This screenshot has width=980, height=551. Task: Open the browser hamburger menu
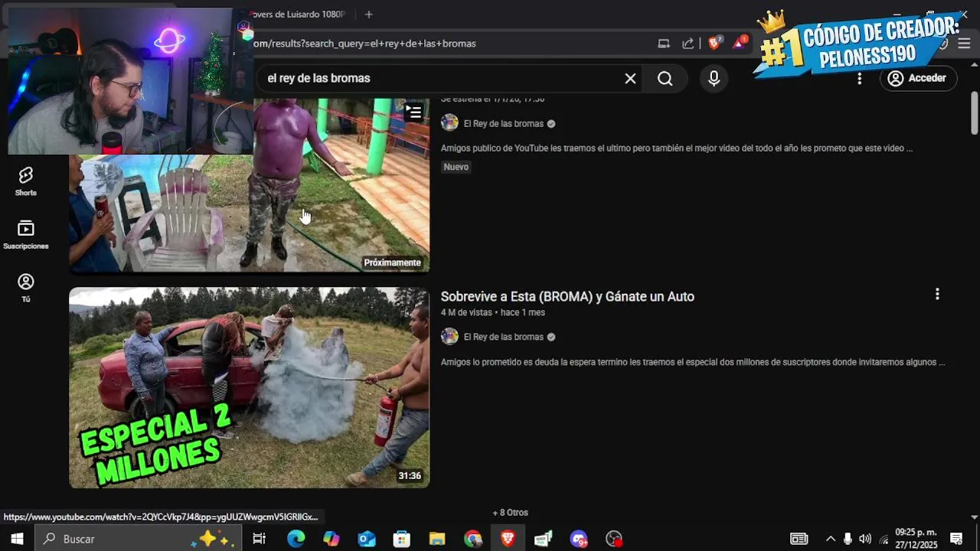[964, 44]
